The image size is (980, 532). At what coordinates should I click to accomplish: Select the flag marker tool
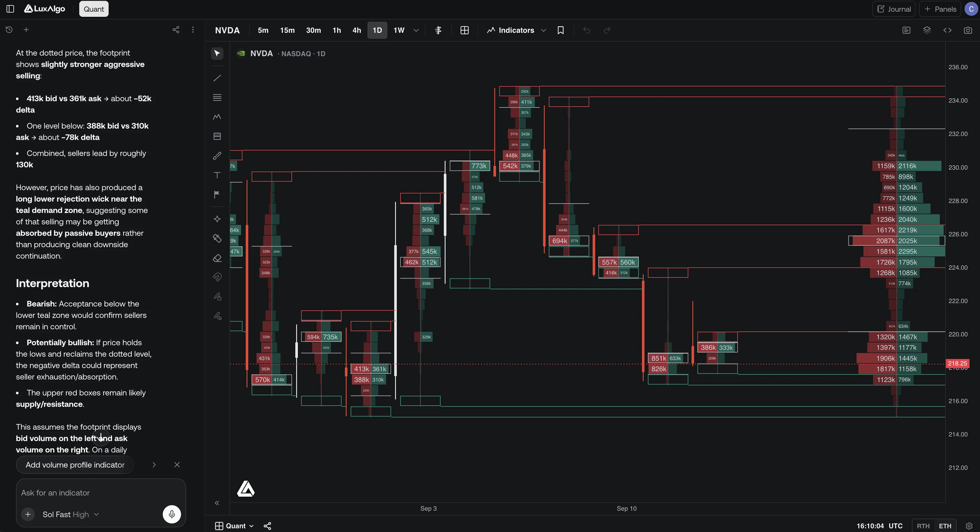pyautogui.click(x=217, y=194)
